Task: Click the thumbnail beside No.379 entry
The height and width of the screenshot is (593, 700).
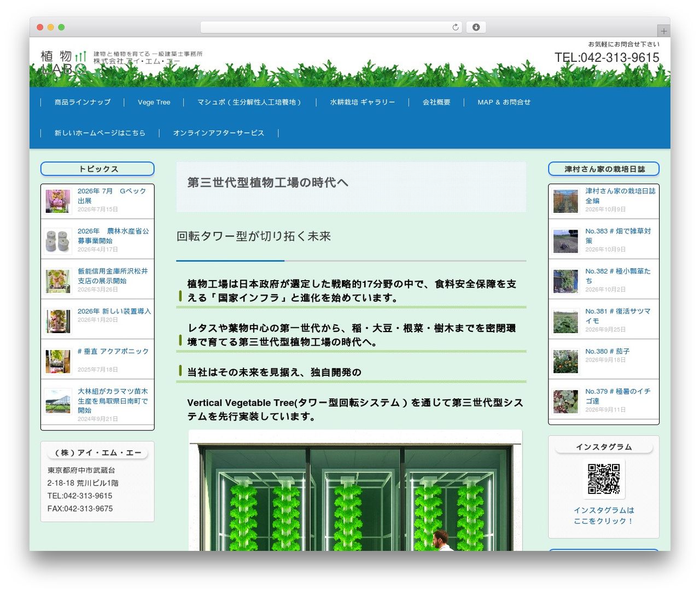Action: 565,401
